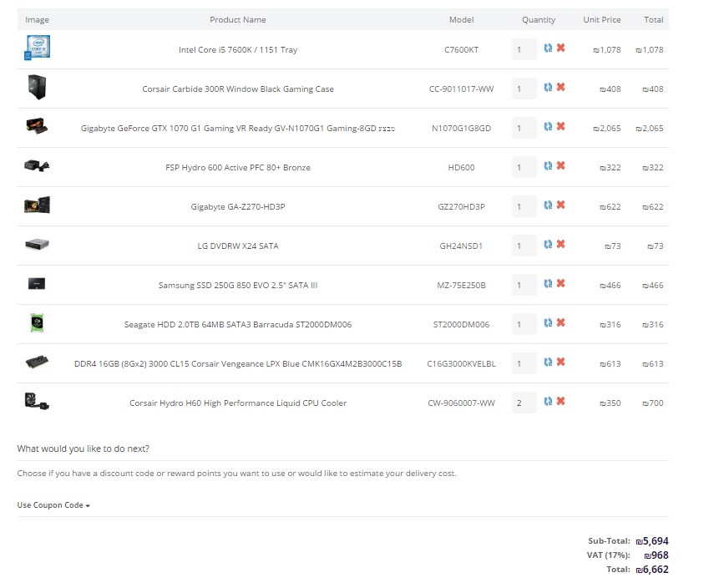709x588 pixels.
Task: Select the ₪700 total for Corsair Hydro H60
Action: [x=653, y=403]
